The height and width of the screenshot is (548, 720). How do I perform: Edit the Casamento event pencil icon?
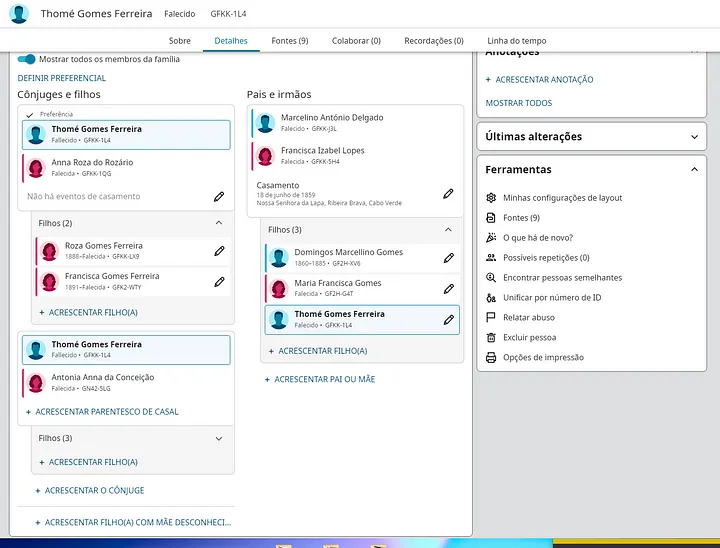[449, 193]
